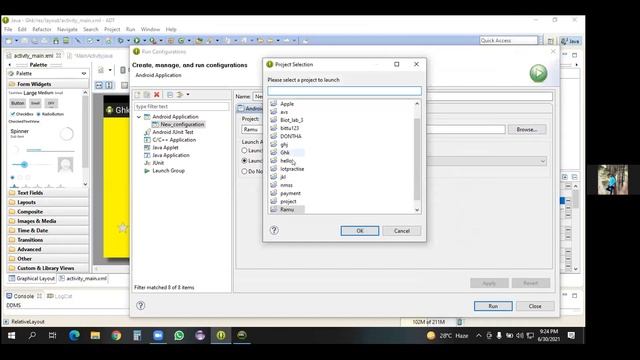Viewport: 640px width, 360px height.
Task: Open Google Chrome from the taskbar
Action: 116,336
